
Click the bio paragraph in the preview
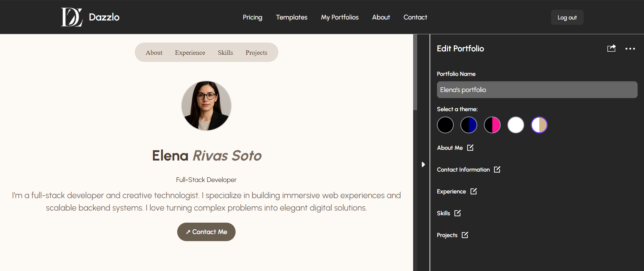[x=206, y=201]
